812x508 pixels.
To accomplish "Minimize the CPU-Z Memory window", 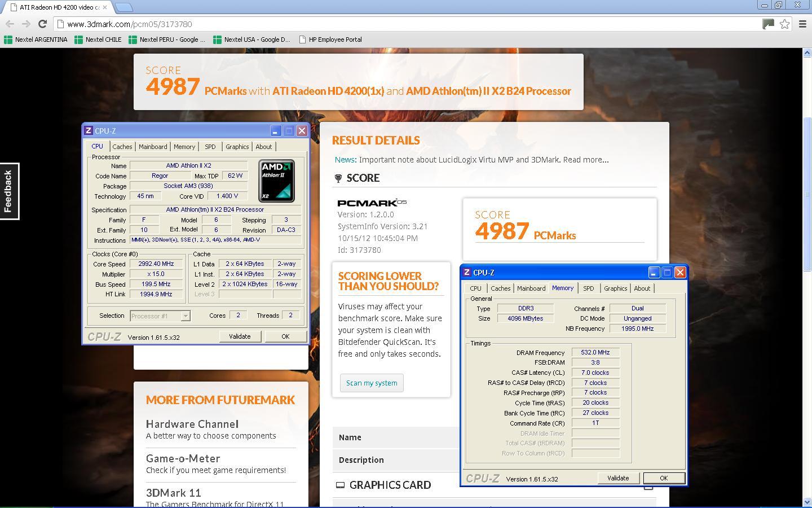I will point(654,272).
